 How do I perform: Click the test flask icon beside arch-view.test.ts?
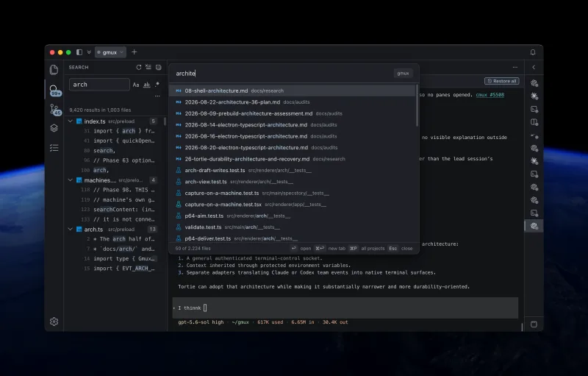(179, 182)
